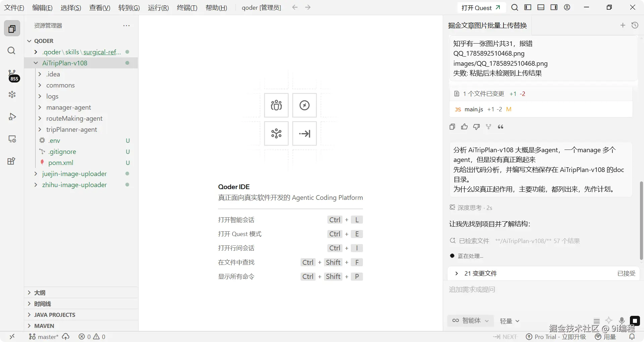The height and width of the screenshot is (342, 644).
Task: Open the 编辑(E) menu
Action: [42, 7]
